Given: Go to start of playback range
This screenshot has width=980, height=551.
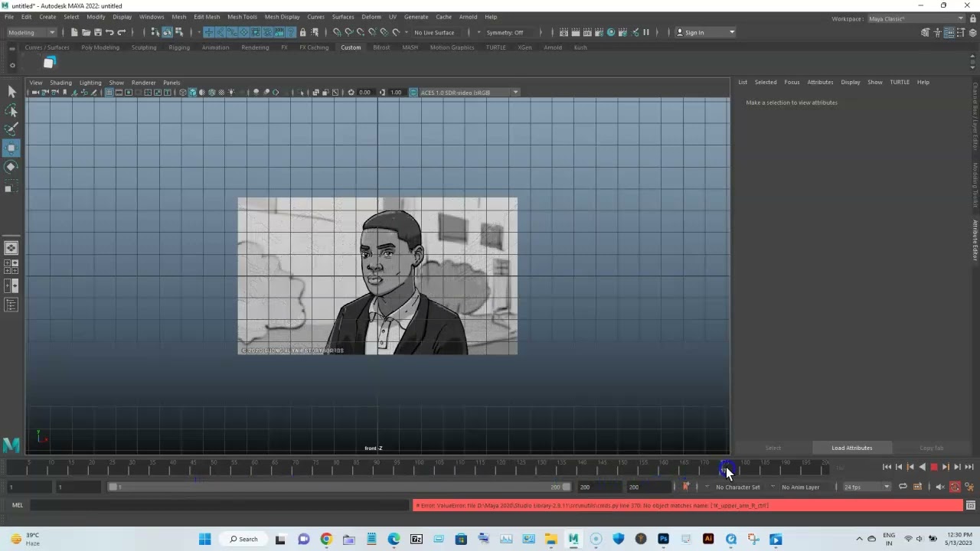Looking at the screenshot, I should coord(887,467).
